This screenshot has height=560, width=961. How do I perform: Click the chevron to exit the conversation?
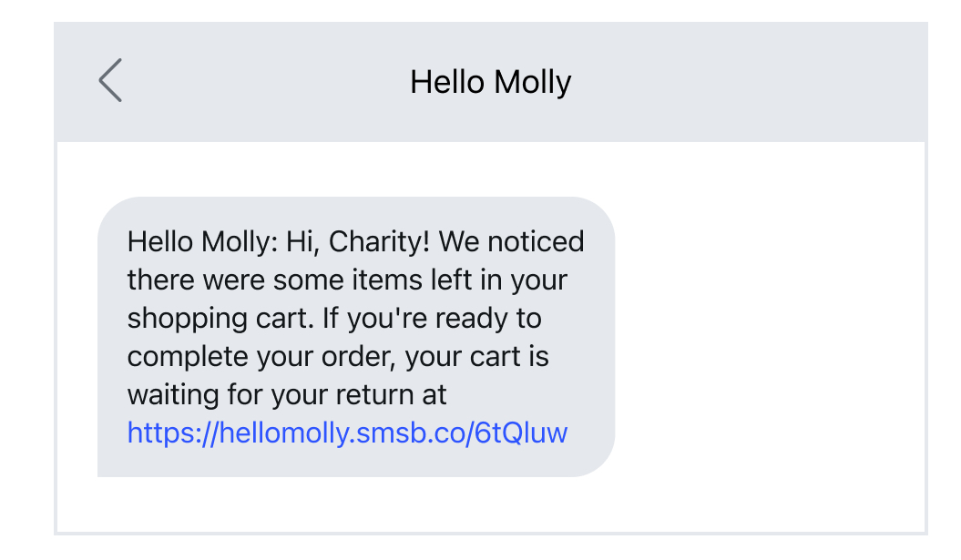coord(109,80)
